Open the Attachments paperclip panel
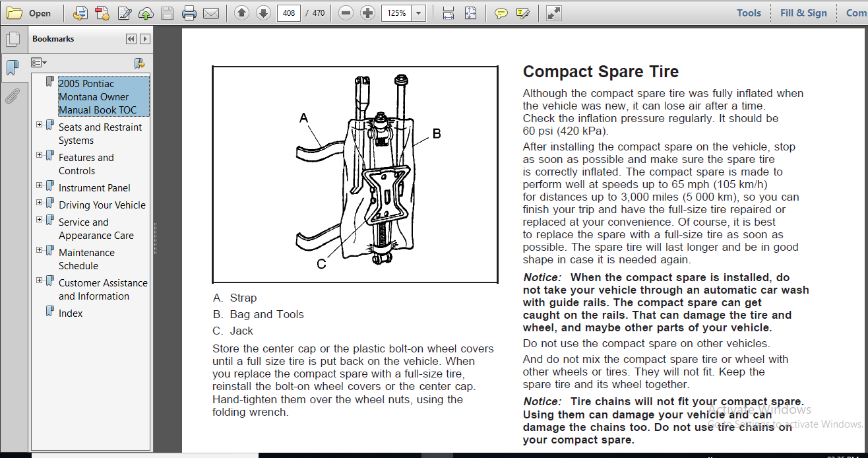 13,96
